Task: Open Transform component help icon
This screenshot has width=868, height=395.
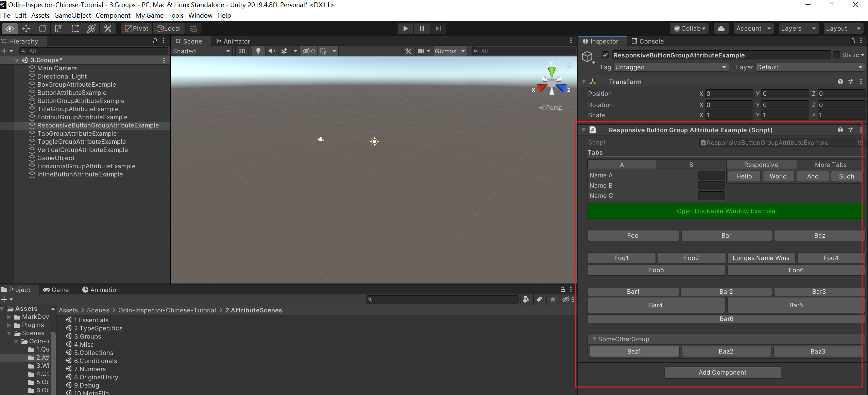Action: click(x=840, y=82)
